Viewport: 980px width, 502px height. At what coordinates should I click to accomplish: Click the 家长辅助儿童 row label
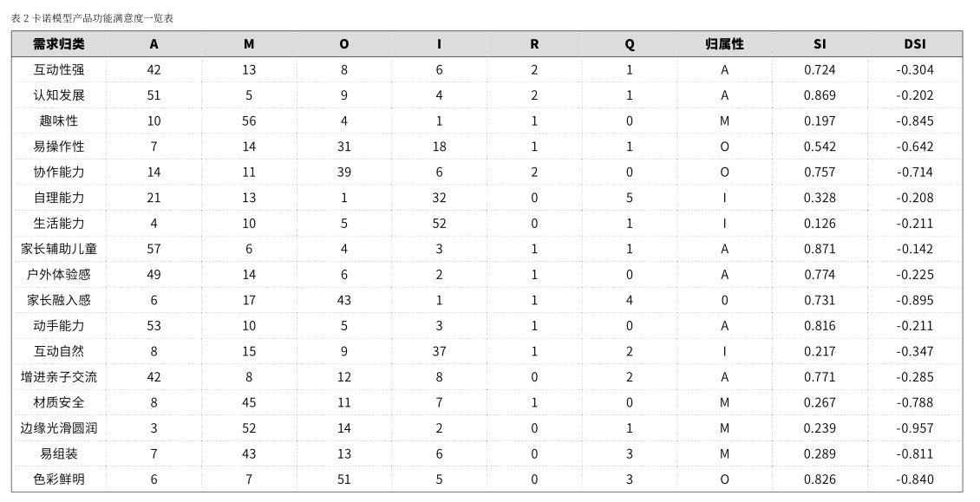click(x=59, y=249)
